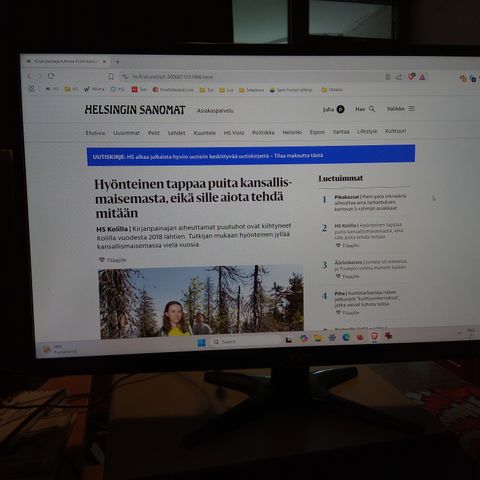Open the W bookmark in the bookmarks bar
Screen dimensions: 480x480
click(x=94, y=89)
